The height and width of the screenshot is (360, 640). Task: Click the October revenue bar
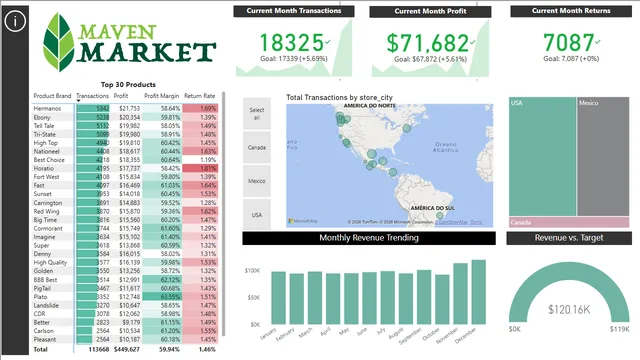pyautogui.click(x=442, y=300)
